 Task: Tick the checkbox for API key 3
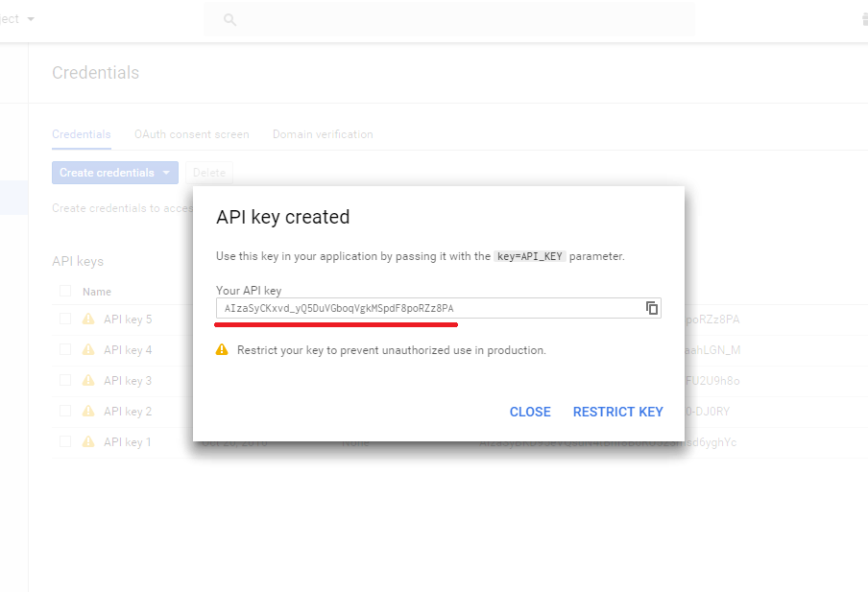(65, 380)
